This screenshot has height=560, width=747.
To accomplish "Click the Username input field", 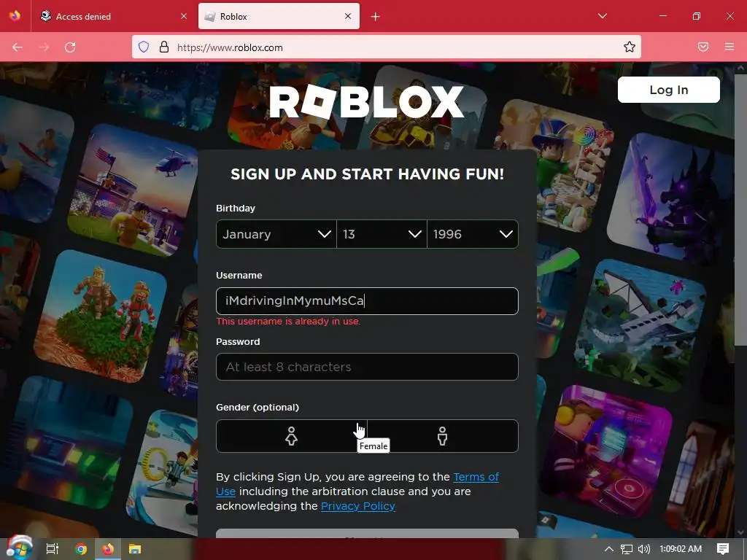I will click(x=367, y=301).
